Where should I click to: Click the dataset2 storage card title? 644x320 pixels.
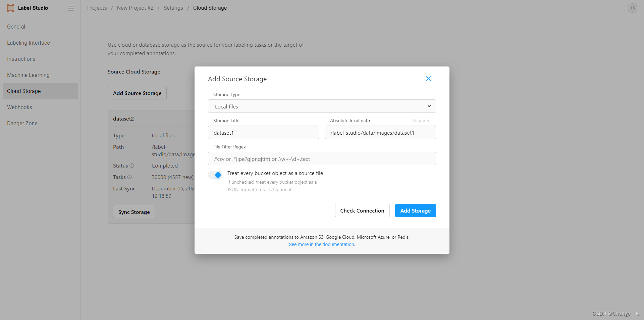pyautogui.click(x=123, y=119)
